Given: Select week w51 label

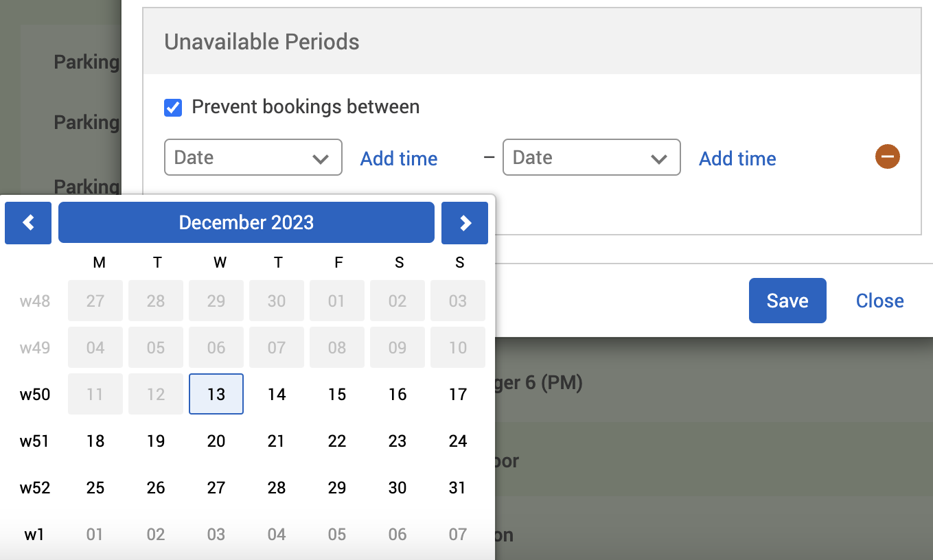Looking at the screenshot, I should pos(35,441).
